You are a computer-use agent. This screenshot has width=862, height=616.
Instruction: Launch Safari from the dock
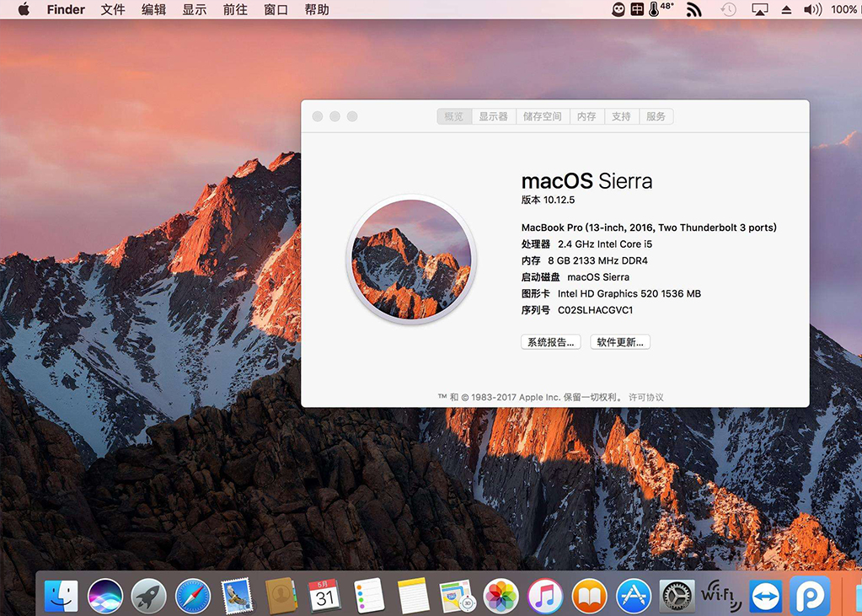[x=193, y=597]
